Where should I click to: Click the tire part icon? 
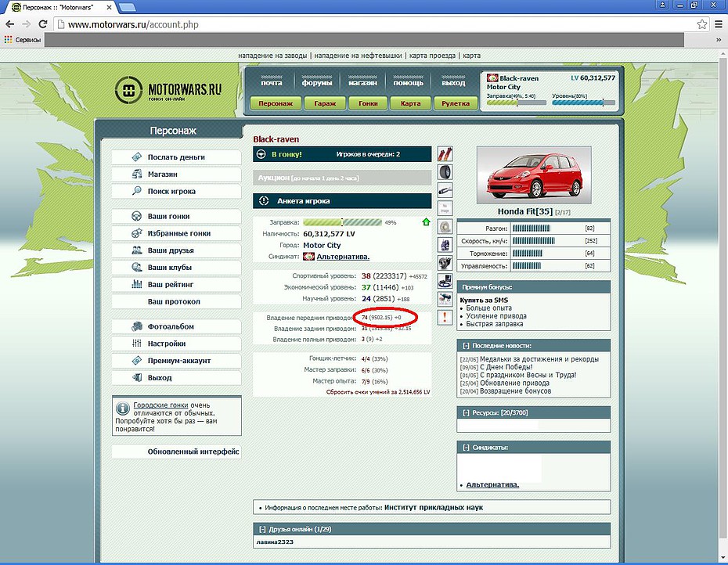(x=445, y=172)
